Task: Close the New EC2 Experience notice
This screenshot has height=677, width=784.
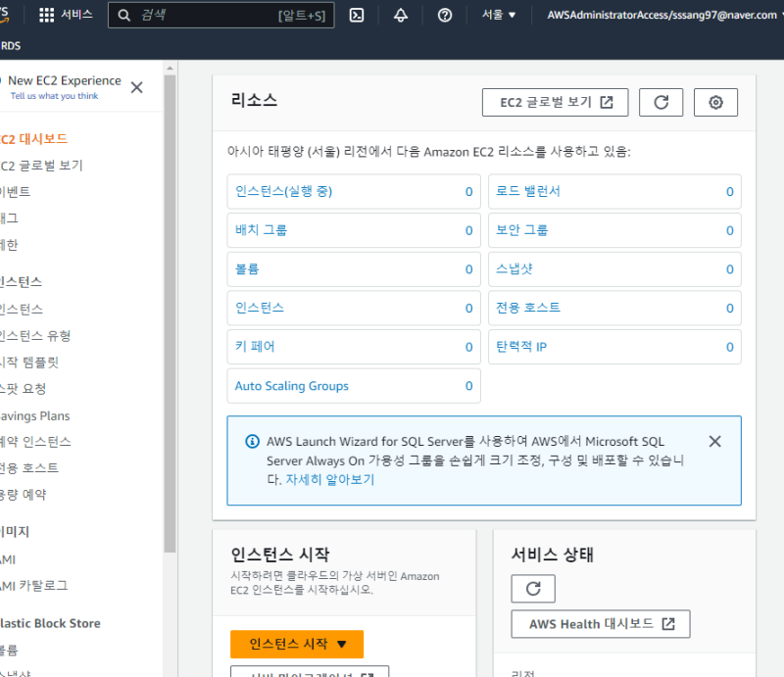Action: pyautogui.click(x=136, y=87)
